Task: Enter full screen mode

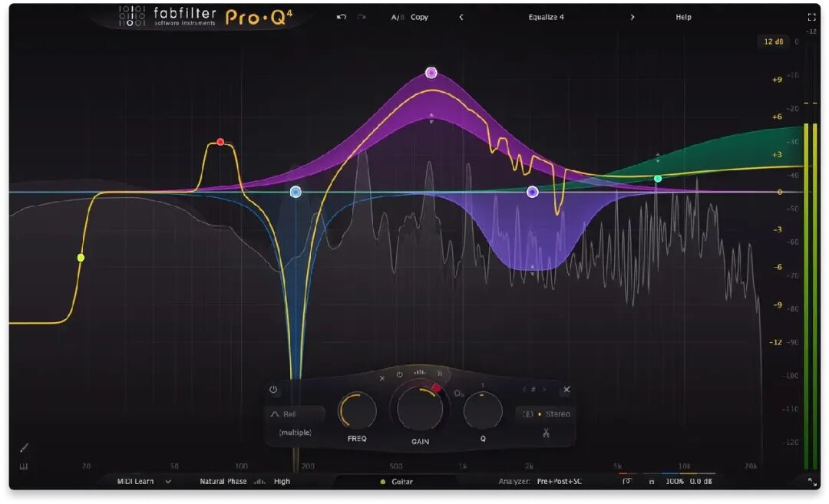Action: click(x=811, y=17)
